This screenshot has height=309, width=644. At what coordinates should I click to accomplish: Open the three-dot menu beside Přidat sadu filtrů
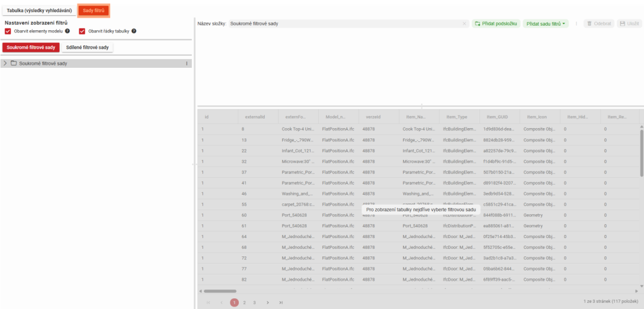[576, 23]
